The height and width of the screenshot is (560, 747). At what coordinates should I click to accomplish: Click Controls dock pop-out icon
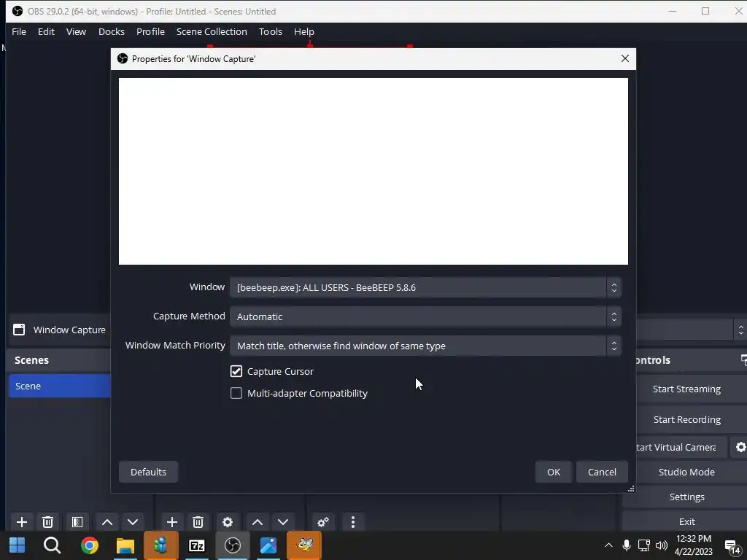tap(743, 359)
